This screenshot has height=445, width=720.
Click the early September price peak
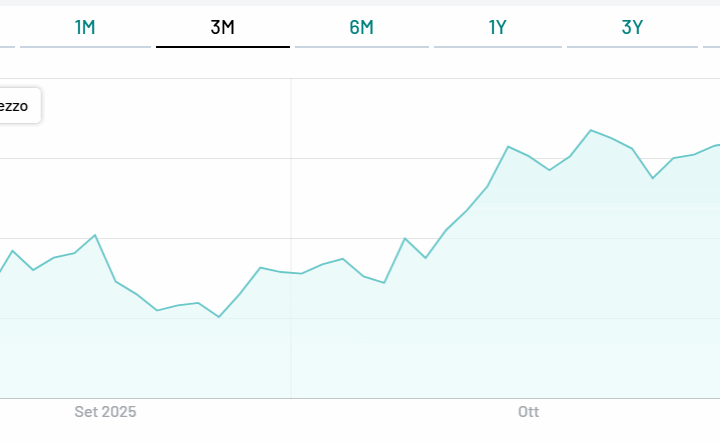point(95,235)
